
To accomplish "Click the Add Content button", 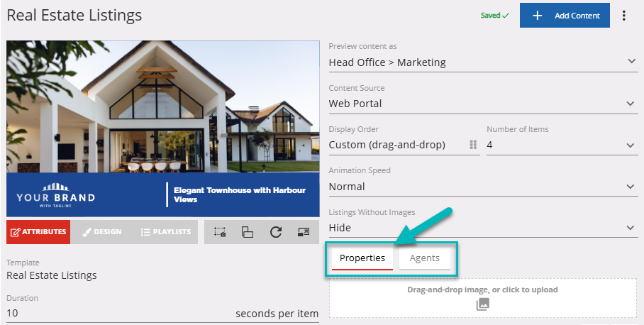I will point(565,16).
